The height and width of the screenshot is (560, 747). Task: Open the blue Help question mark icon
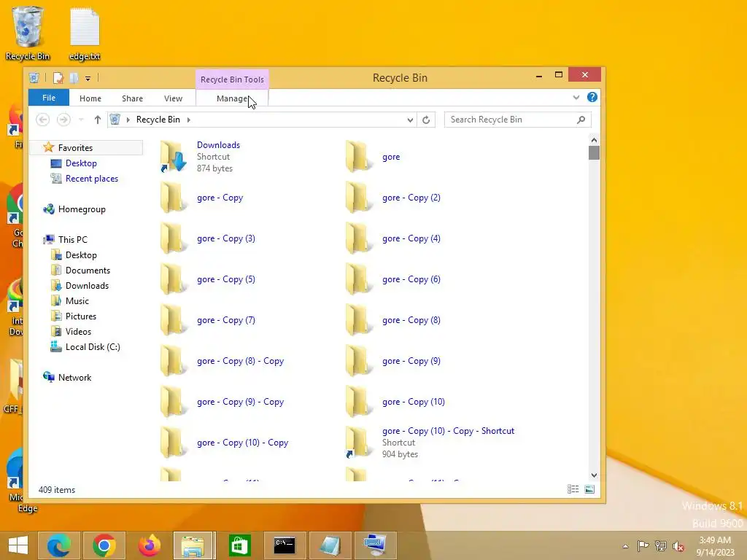pos(592,97)
